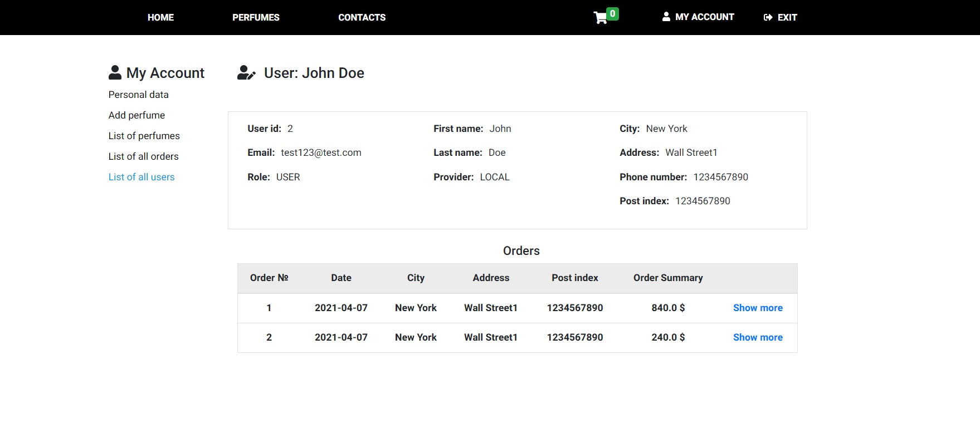
Task: Open the shopping cart icon
Action: coord(600,18)
